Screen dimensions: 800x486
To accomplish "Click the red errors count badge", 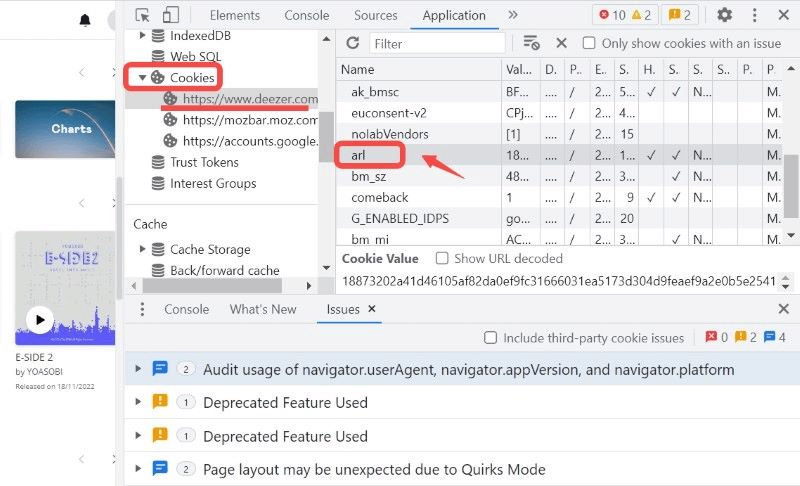I will [x=612, y=15].
